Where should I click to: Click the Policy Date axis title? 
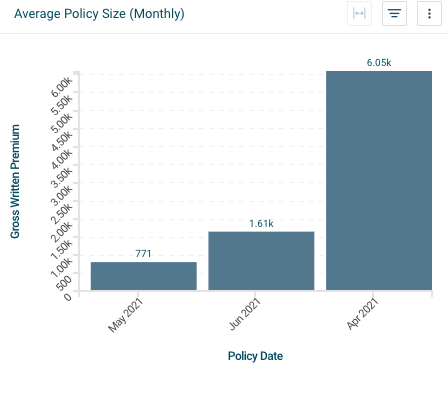(x=255, y=356)
